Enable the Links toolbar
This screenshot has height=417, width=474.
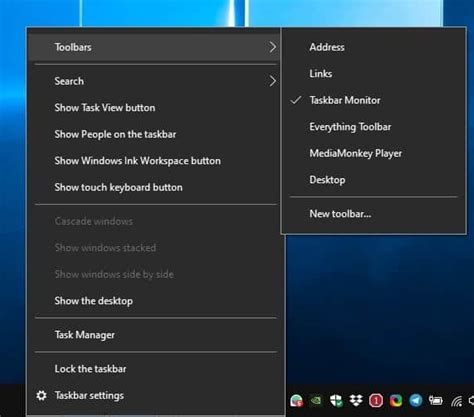click(x=373, y=74)
